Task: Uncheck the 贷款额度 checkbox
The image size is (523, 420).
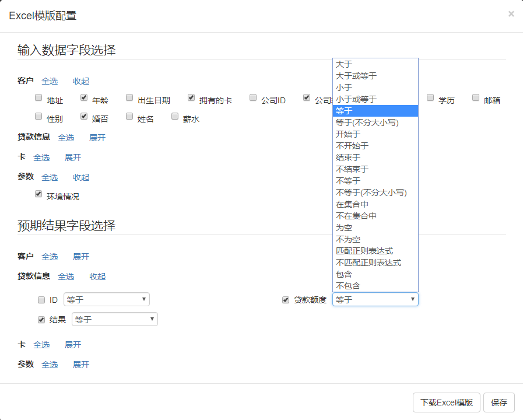Action: pyautogui.click(x=286, y=300)
